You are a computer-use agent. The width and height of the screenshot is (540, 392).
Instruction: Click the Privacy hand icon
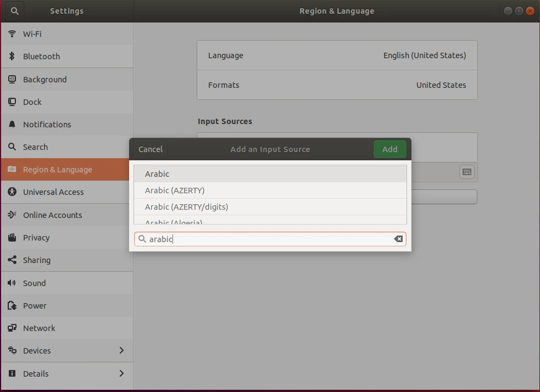coord(12,238)
